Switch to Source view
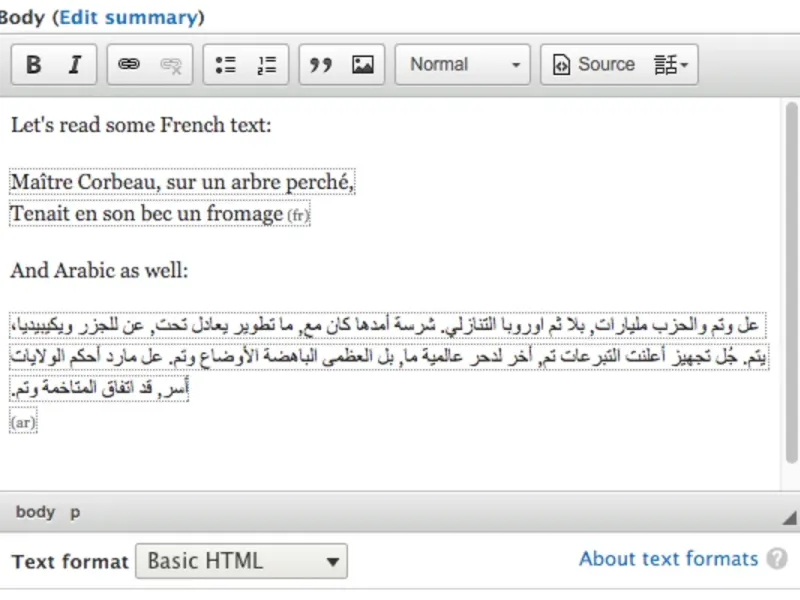The width and height of the screenshot is (800, 600). coord(594,65)
